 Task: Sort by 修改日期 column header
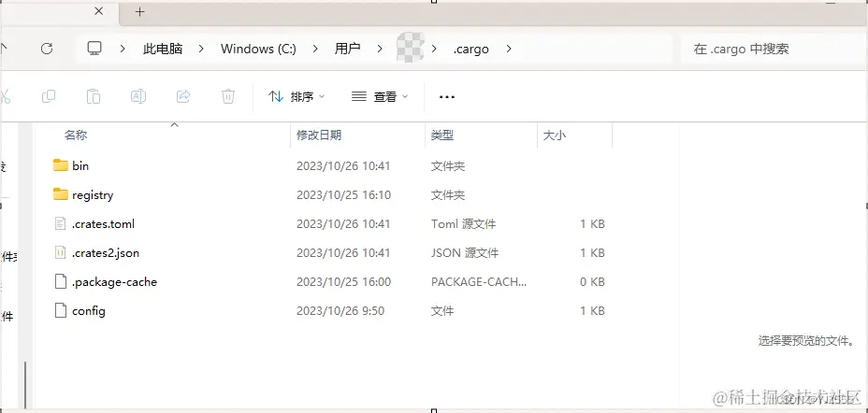pyautogui.click(x=319, y=135)
